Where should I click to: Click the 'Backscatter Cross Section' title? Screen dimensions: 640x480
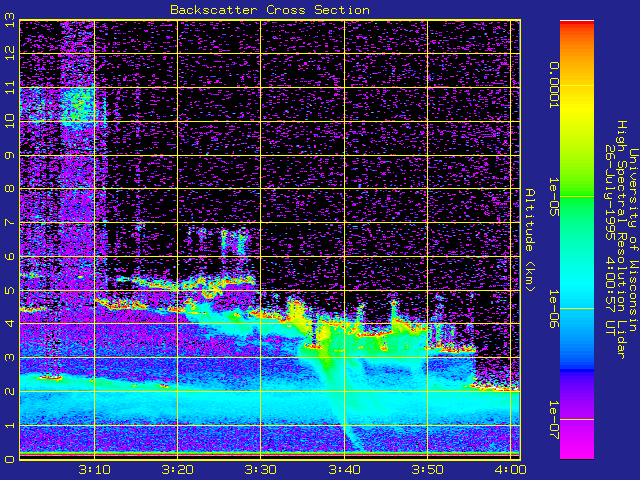[270, 10]
